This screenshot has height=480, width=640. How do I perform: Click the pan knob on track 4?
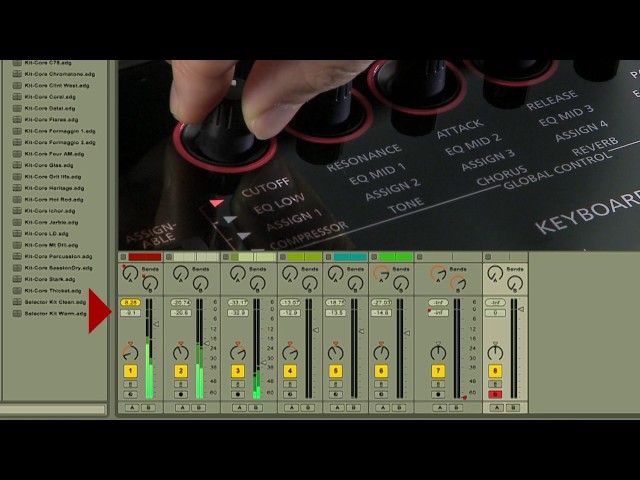pyautogui.click(x=290, y=352)
